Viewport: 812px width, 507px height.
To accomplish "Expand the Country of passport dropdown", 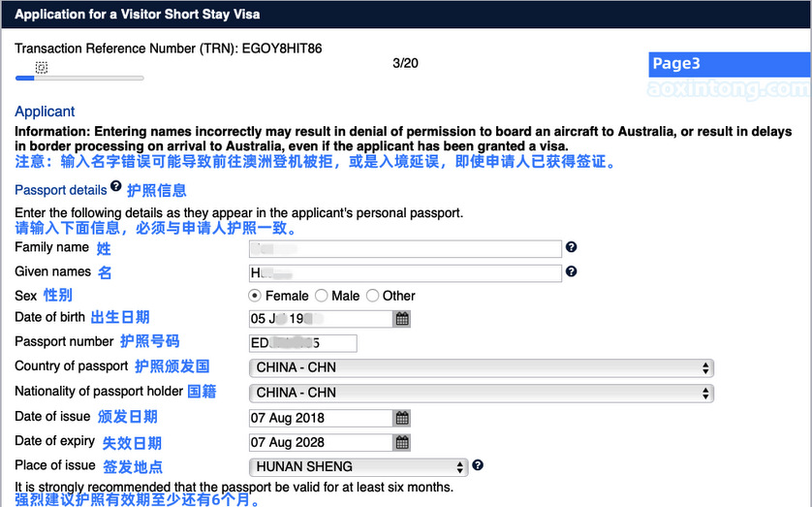I will click(482, 368).
